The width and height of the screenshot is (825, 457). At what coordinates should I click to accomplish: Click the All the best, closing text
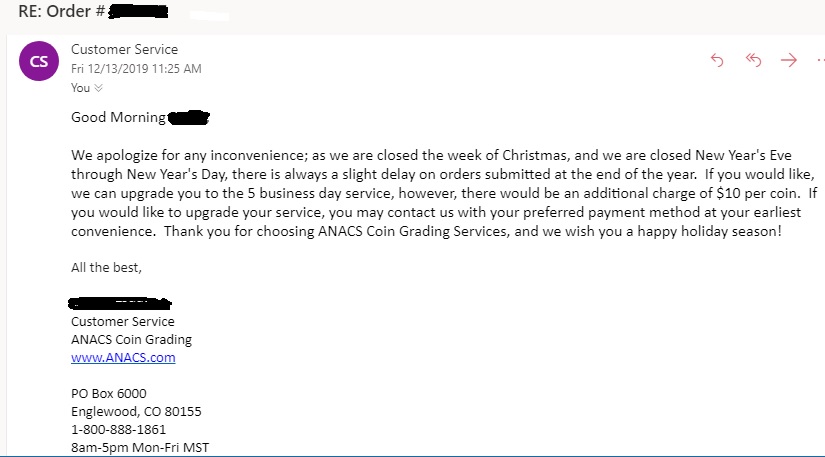[x=107, y=267]
